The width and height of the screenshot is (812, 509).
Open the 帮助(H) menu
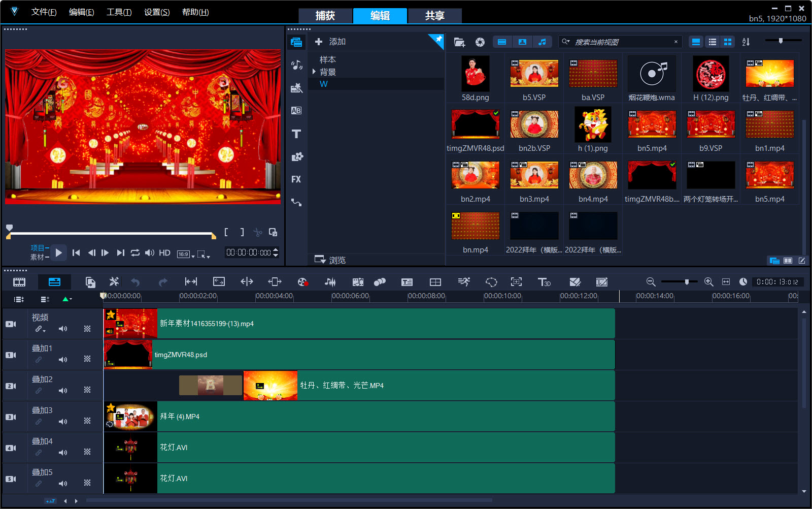coord(195,12)
